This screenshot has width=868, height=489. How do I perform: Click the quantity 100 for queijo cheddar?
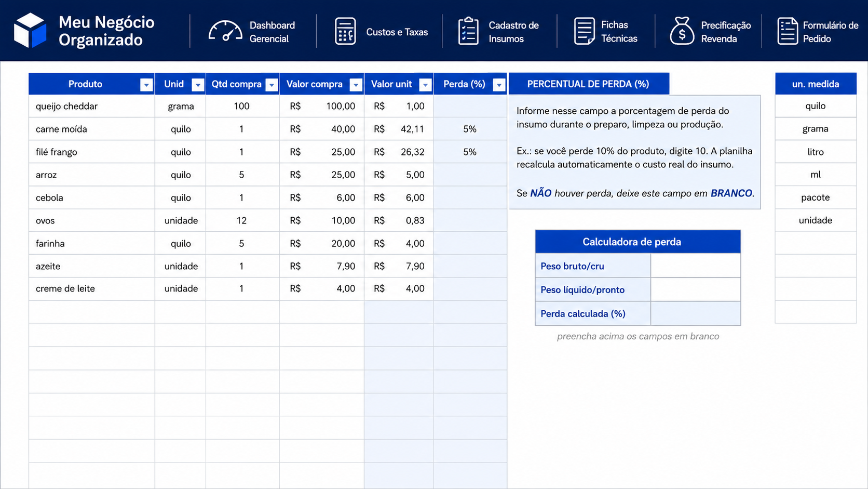(242, 106)
